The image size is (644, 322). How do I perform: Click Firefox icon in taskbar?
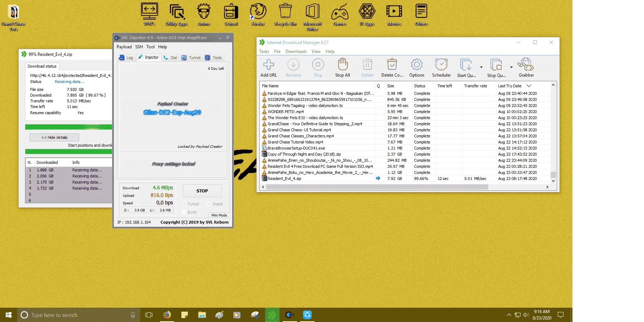(x=167, y=315)
